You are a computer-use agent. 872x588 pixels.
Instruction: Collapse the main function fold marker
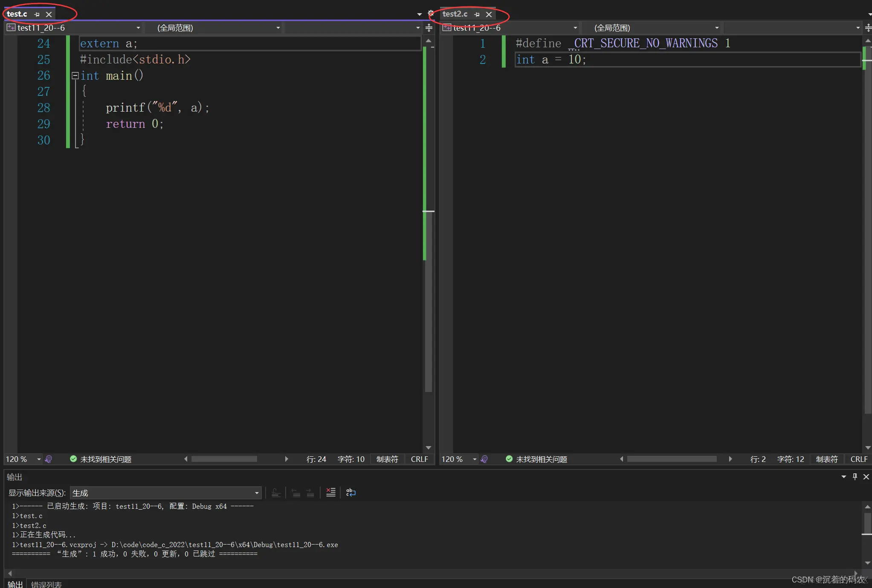[x=75, y=76]
